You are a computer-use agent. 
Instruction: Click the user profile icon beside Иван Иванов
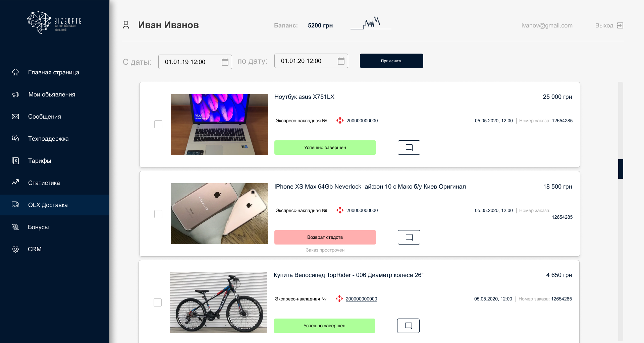pyautogui.click(x=126, y=25)
